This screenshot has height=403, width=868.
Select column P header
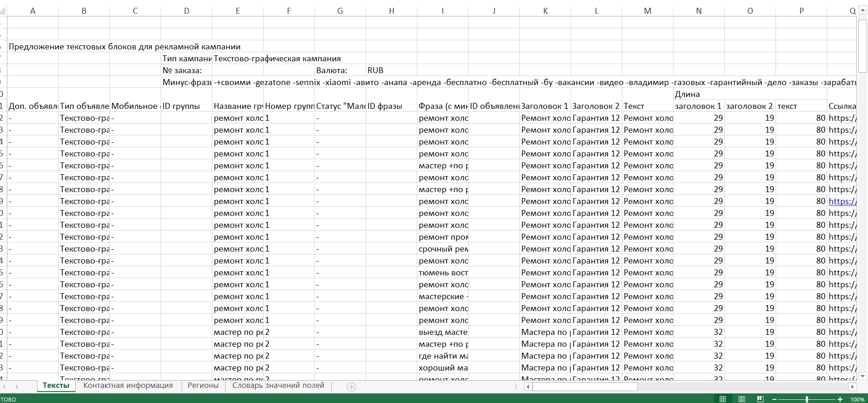click(x=802, y=11)
